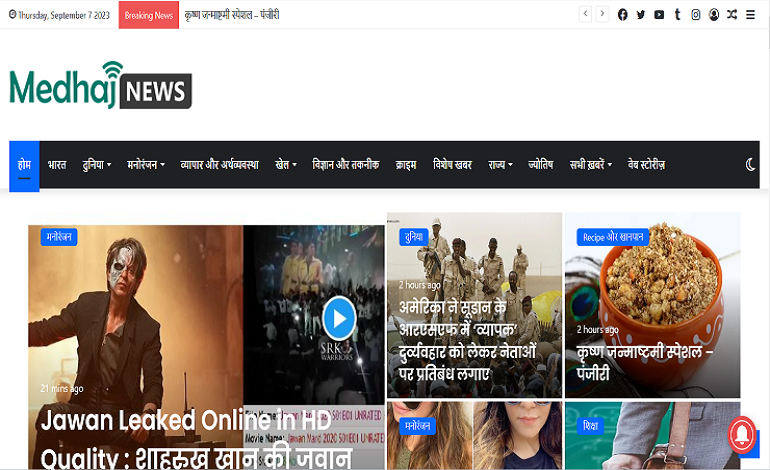Open the Twitter icon in top bar
Image resolution: width=770 pixels, height=470 pixels.
pos(641,15)
